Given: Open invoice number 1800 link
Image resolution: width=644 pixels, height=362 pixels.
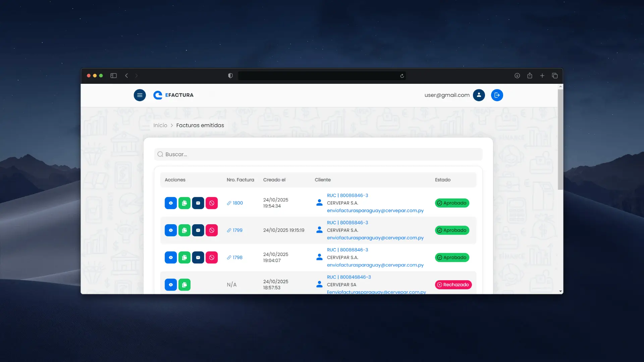Looking at the screenshot, I should [237, 203].
